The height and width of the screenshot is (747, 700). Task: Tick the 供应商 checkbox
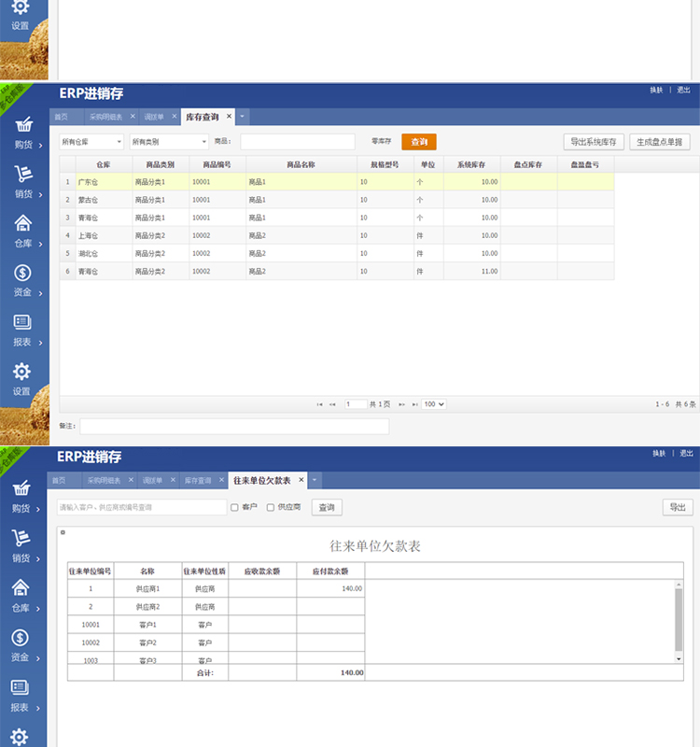point(271,508)
